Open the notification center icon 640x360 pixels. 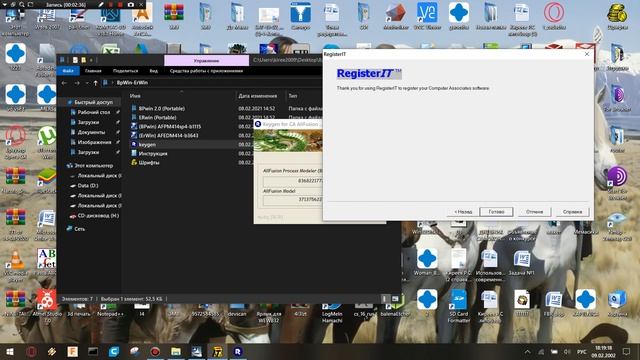pos(626,351)
